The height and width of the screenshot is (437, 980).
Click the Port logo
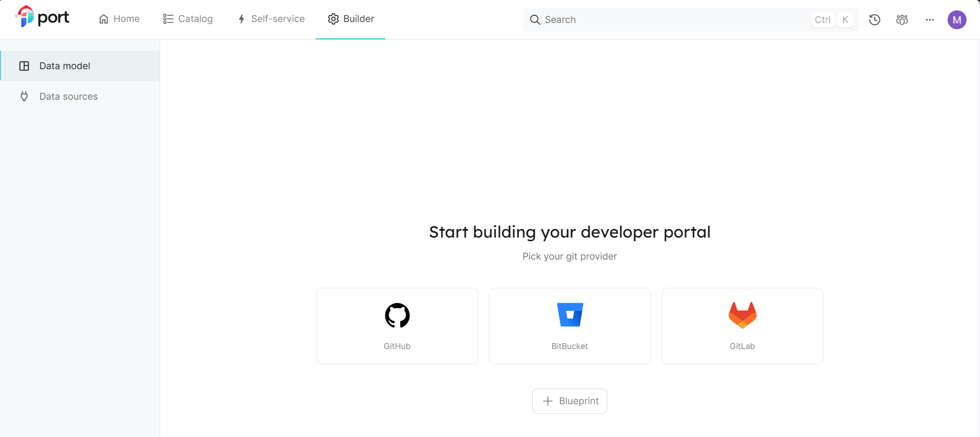click(x=42, y=18)
